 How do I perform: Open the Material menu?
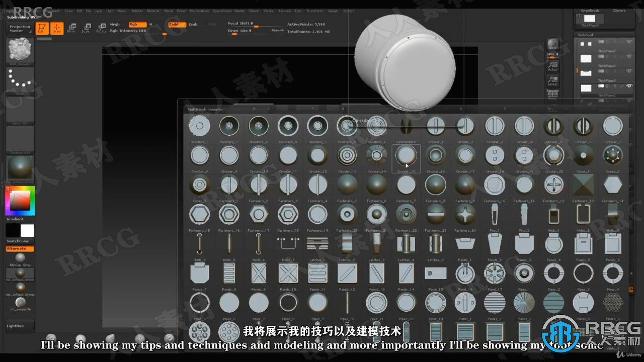pos(153,11)
